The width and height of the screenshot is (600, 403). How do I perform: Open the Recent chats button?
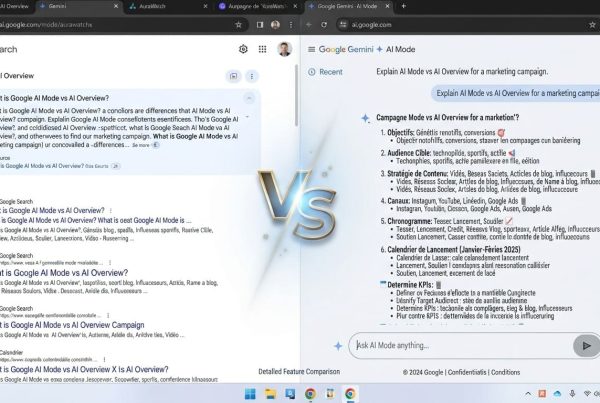[325, 72]
